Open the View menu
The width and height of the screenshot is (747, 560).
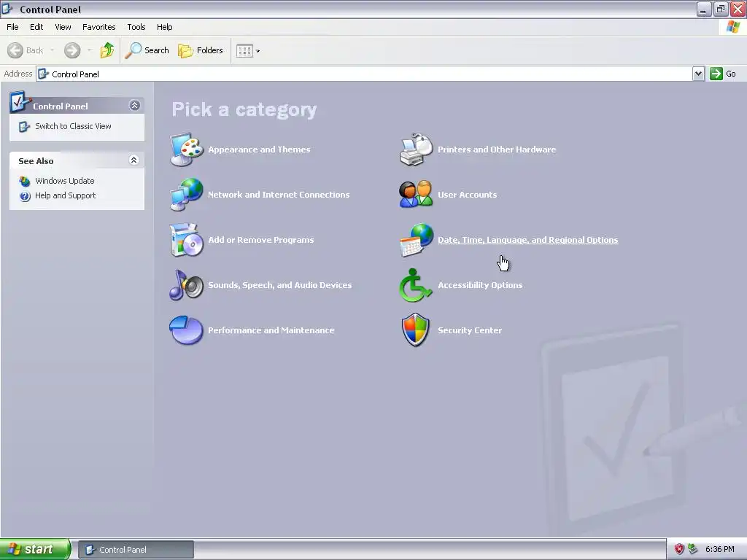click(x=63, y=27)
